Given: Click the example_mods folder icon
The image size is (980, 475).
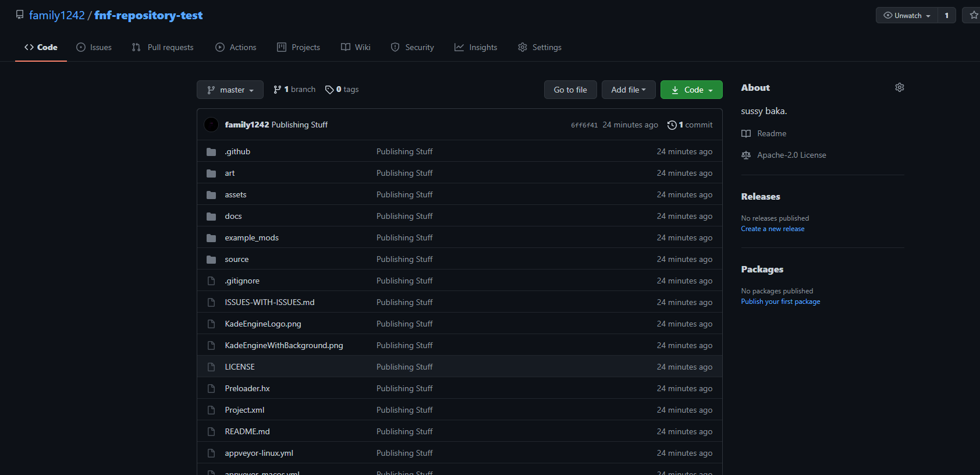Looking at the screenshot, I should pyautogui.click(x=211, y=238).
